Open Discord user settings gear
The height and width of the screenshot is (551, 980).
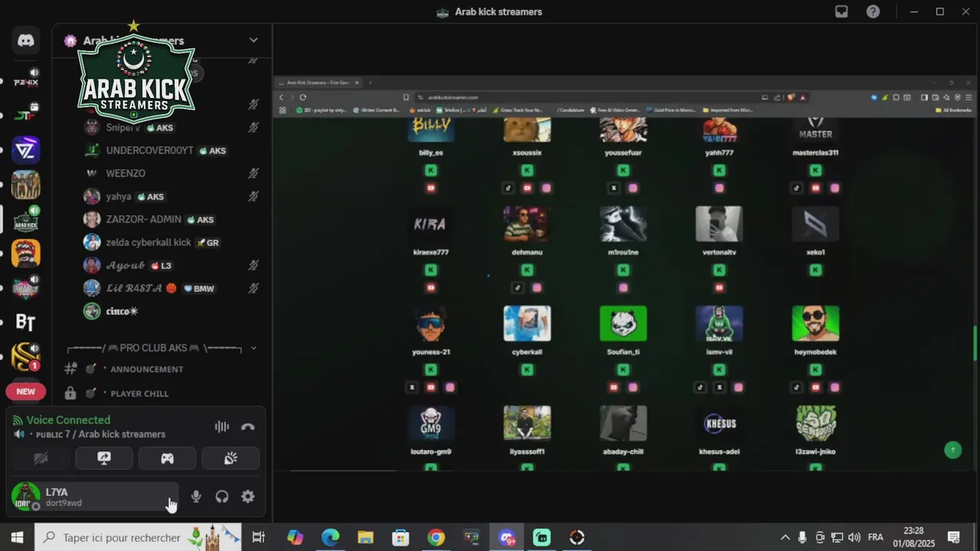coord(248,497)
